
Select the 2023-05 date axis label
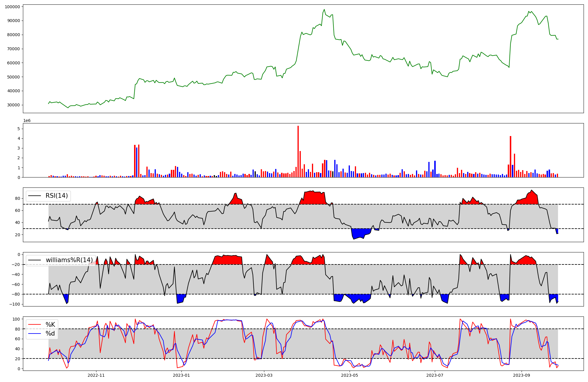tap(350, 375)
